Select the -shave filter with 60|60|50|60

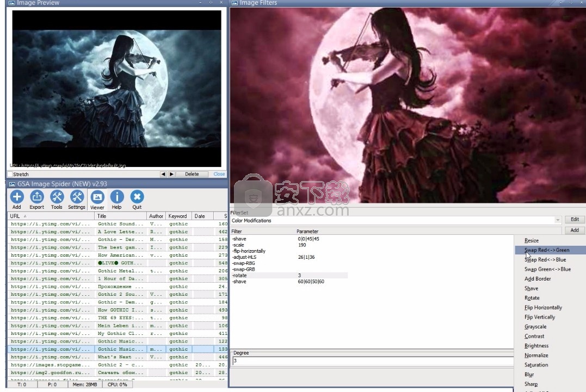tap(289, 282)
